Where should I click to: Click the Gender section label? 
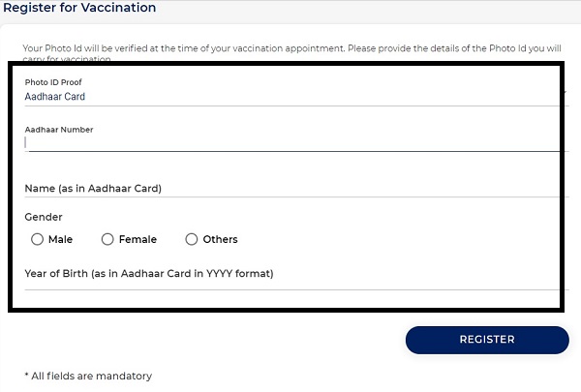[44, 218]
